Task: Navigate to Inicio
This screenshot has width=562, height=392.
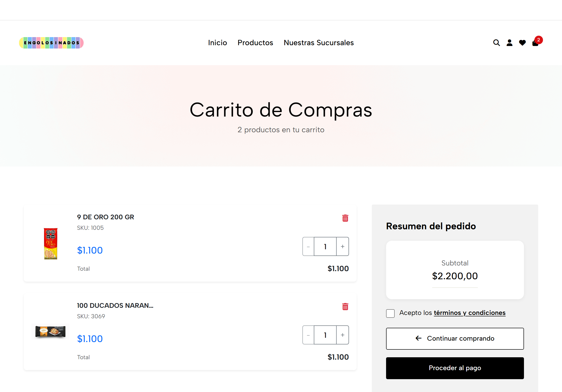Action: coord(217,43)
